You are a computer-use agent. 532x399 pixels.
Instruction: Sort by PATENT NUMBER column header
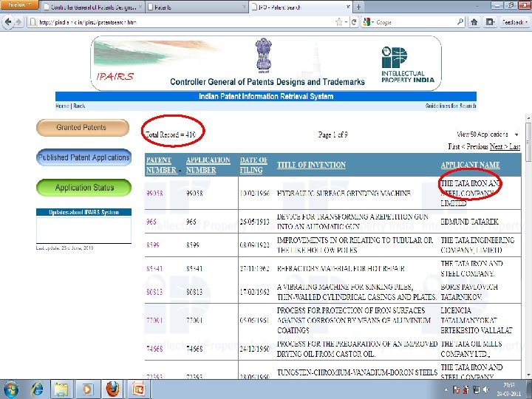tap(161, 165)
